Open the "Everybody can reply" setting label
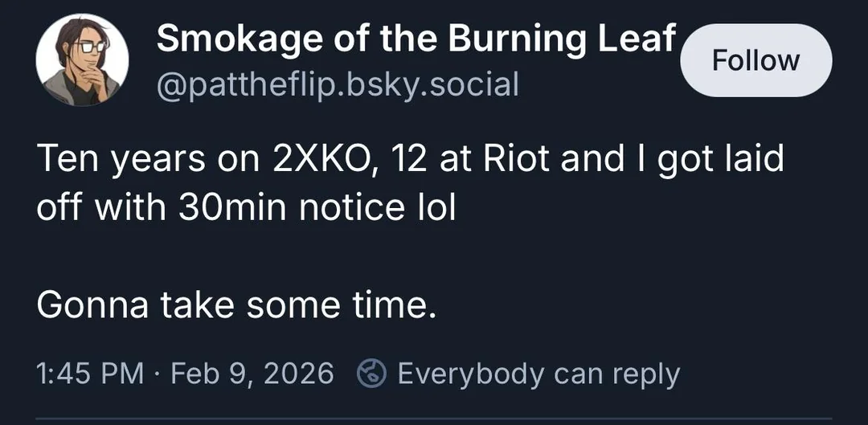Image resolution: width=868 pixels, height=425 pixels. click(538, 373)
